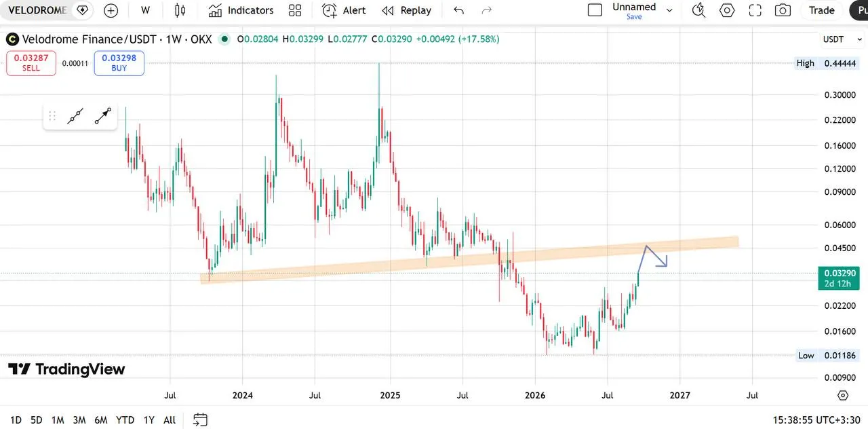Redo the chart action
Screen dimensions: 868x429
click(486, 10)
